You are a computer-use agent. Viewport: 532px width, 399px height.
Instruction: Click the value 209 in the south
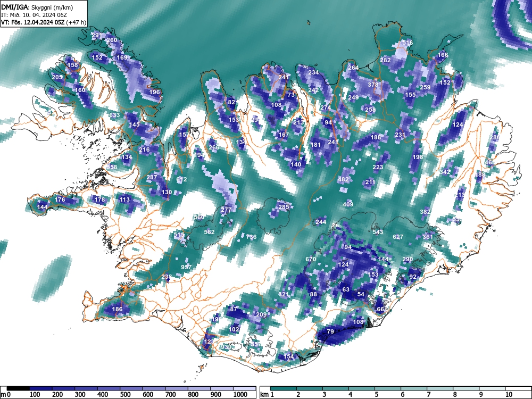261,314
